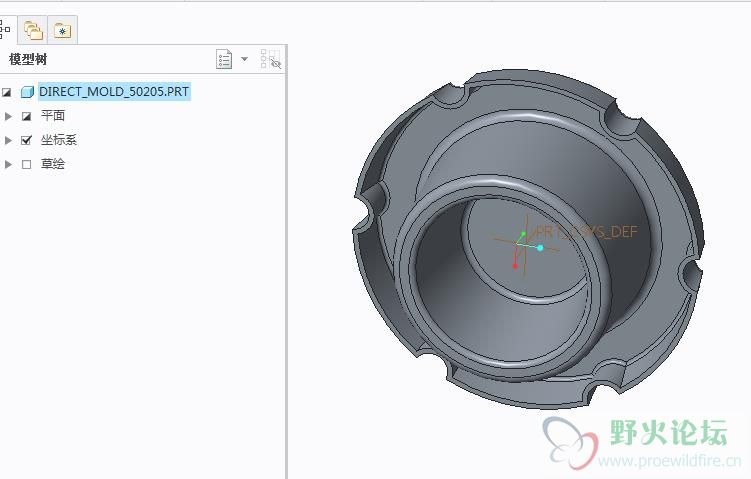Click the red axis handle on the model
The width and height of the screenshot is (751, 479).
point(515,266)
